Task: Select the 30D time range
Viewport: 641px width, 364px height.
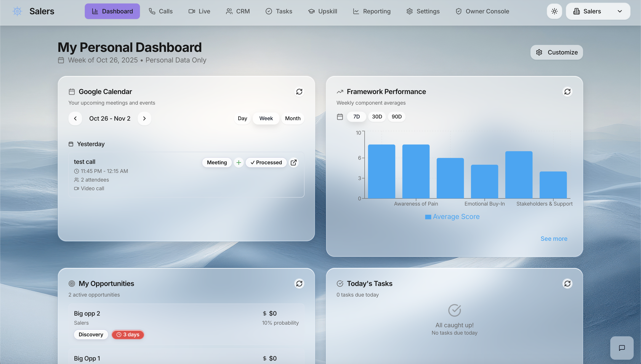Action: click(377, 117)
